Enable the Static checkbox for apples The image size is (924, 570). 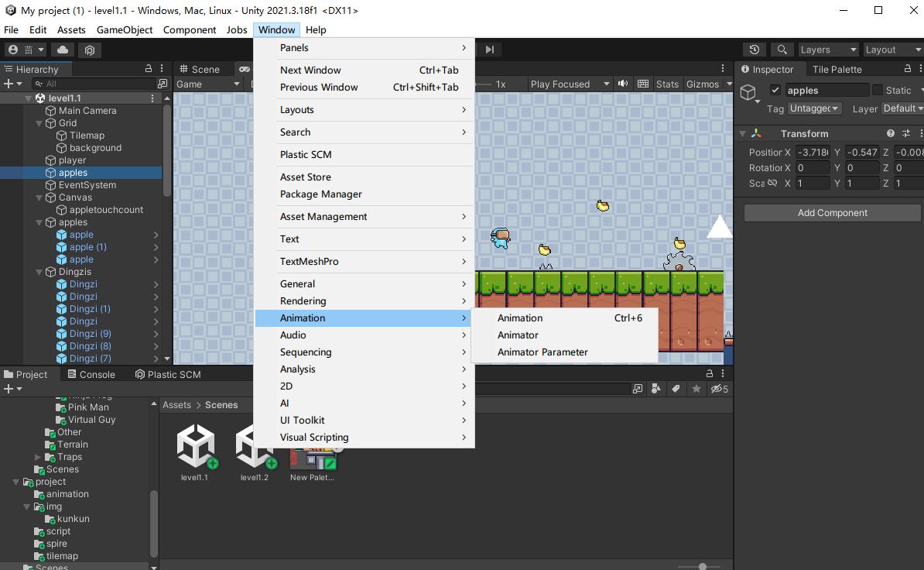coord(878,90)
